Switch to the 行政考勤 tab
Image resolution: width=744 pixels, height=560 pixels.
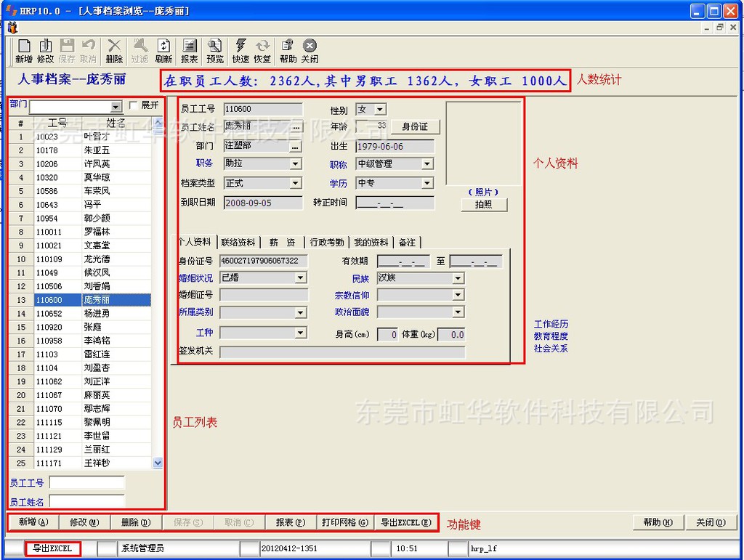click(x=327, y=243)
